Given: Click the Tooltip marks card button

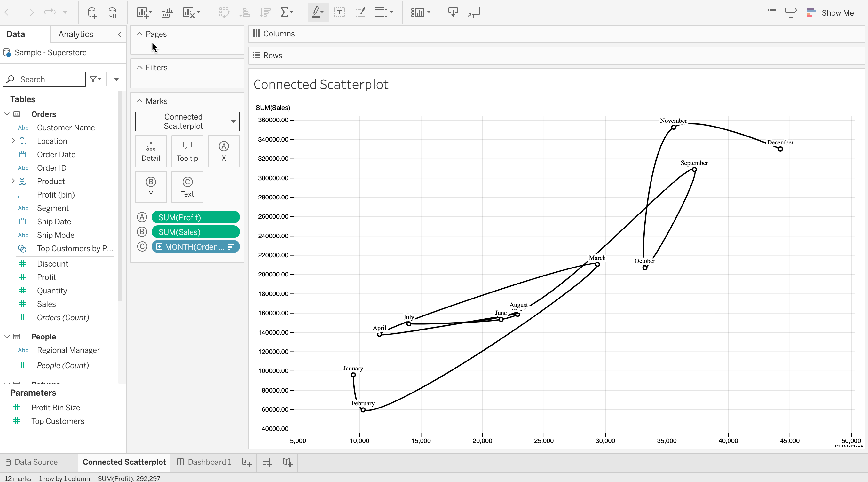Looking at the screenshot, I should pyautogui.click(x=187, y=151).
